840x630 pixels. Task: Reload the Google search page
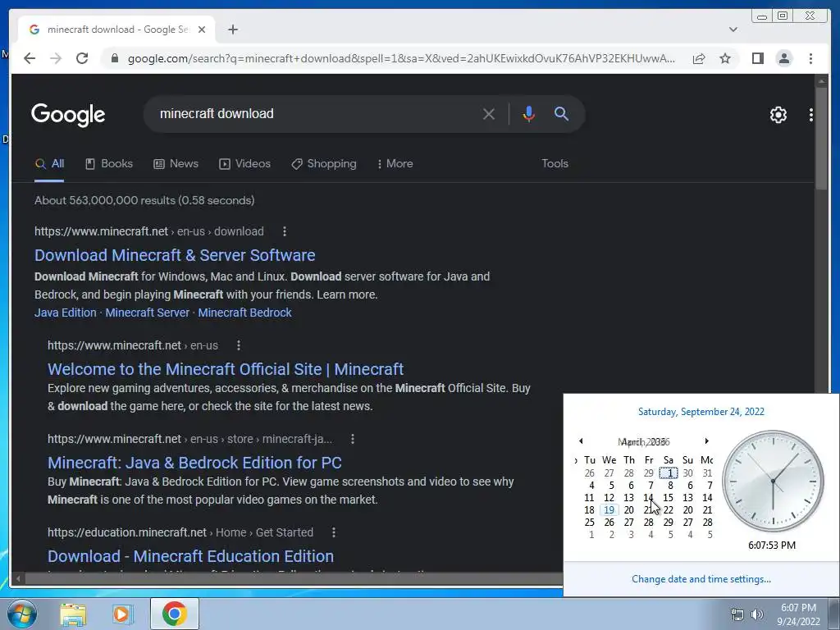pyautogui.click(x=82, y=58)
